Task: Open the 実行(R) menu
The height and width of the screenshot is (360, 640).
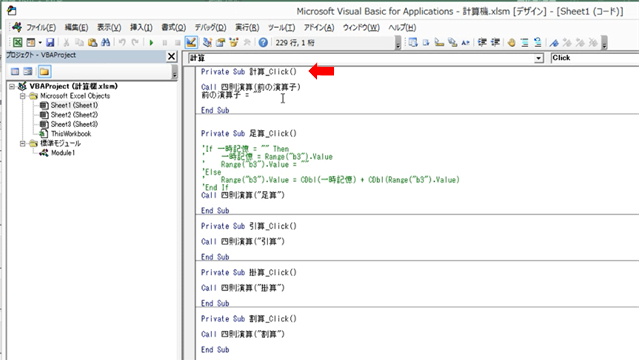Action: 247,27
